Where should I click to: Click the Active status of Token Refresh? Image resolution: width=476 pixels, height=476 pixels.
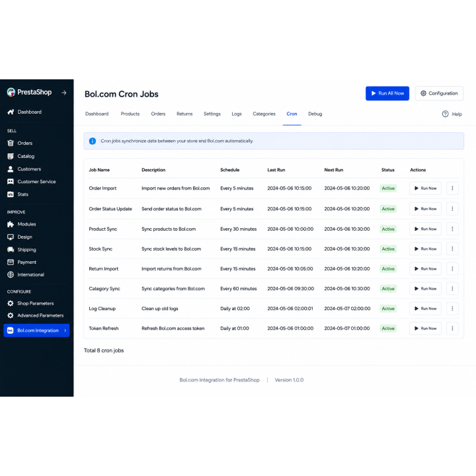click(388, 329)
